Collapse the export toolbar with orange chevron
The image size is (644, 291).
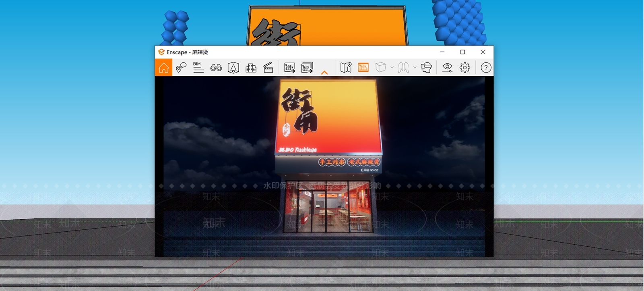[x=324, y=73]
